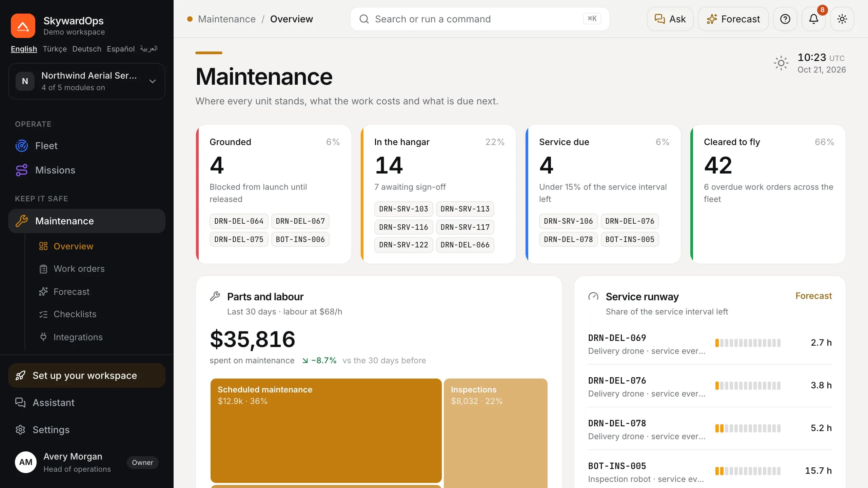Focus the Search or run a command field
Image resolution: width=868 pixels, height=488 pixels.
[480, 19]
